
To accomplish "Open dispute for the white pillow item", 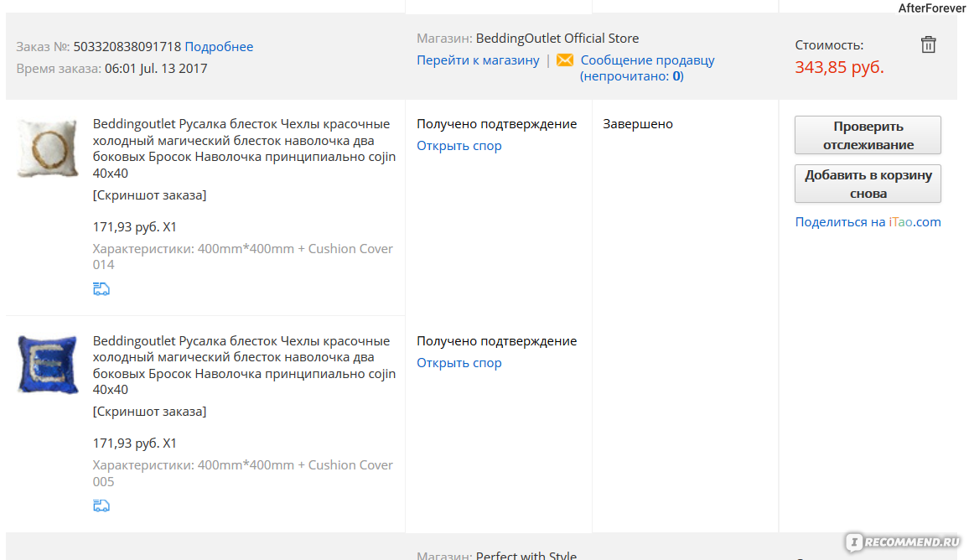I will click(459, 146).
